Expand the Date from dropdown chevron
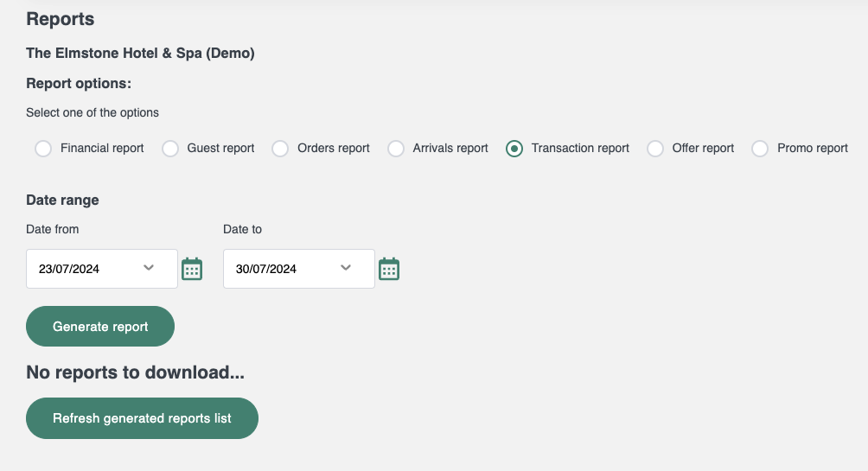This screenshot has width=868, height=471. (x=149, y=268)
